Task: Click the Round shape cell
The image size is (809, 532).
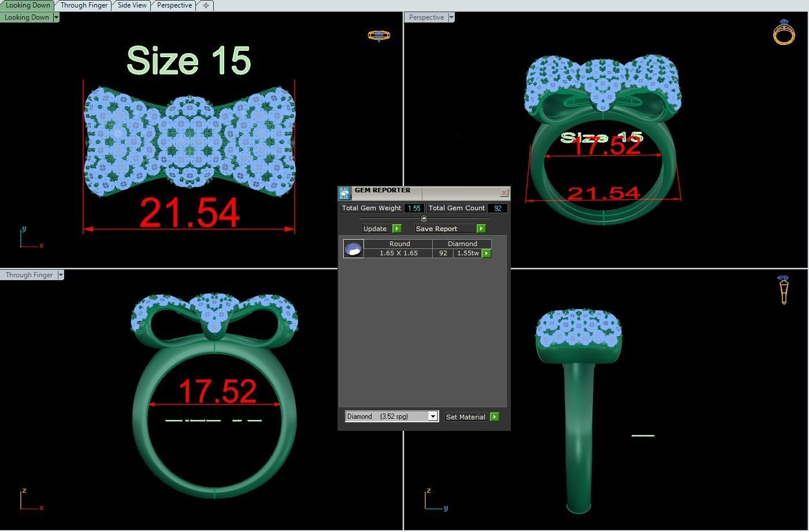Action: click(399, 244)
